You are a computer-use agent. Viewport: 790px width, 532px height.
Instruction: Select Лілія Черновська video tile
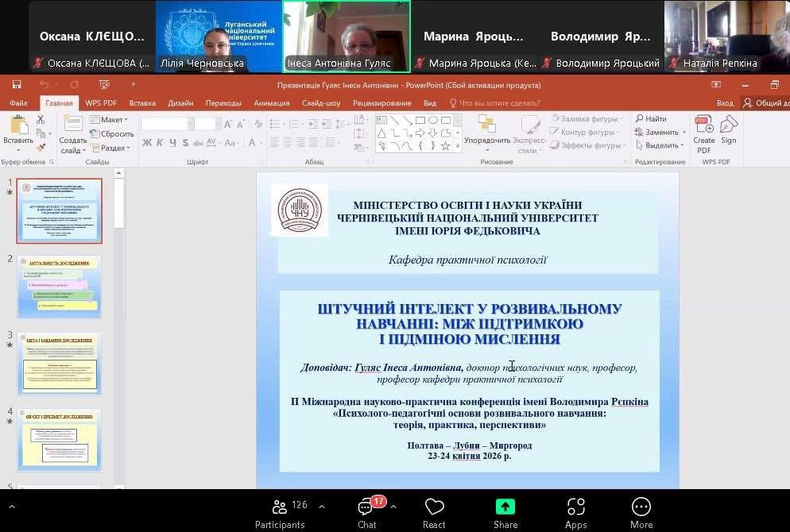[x=219, y=37]
